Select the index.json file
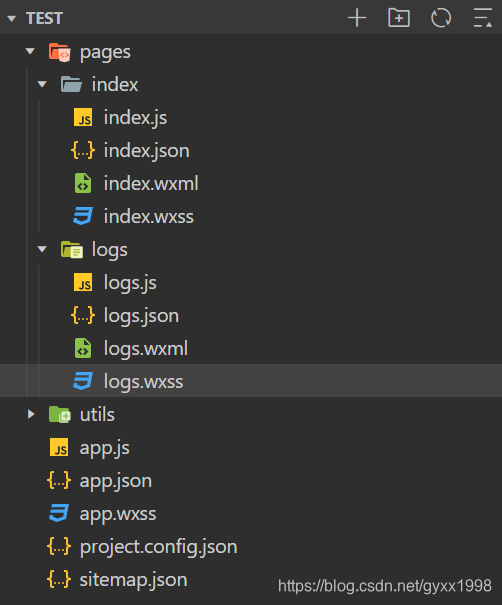The width and height of the screenshot is (502, 605). point(251,150)
